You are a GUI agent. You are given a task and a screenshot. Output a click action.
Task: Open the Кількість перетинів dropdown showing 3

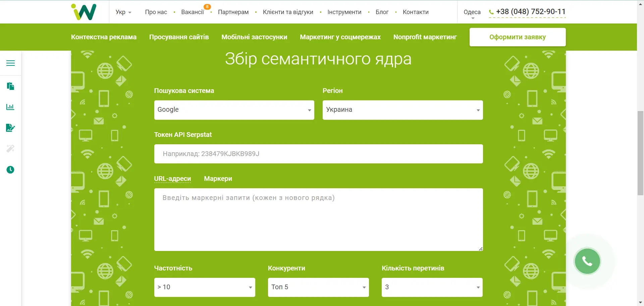coord(432,287)
